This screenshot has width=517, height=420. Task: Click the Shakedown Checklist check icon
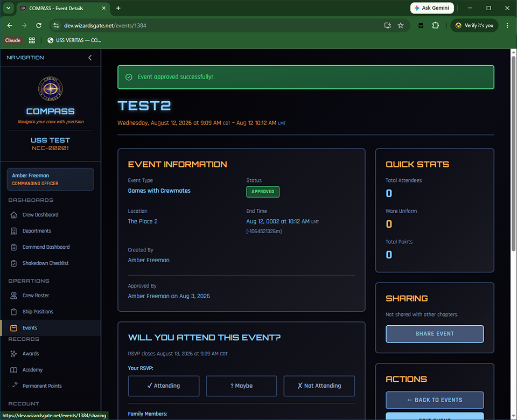coord(13,263)
